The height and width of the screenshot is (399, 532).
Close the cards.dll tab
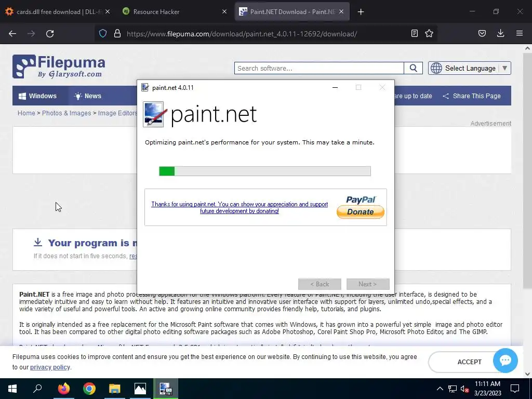pyautogui.click(x=107, y=11)
